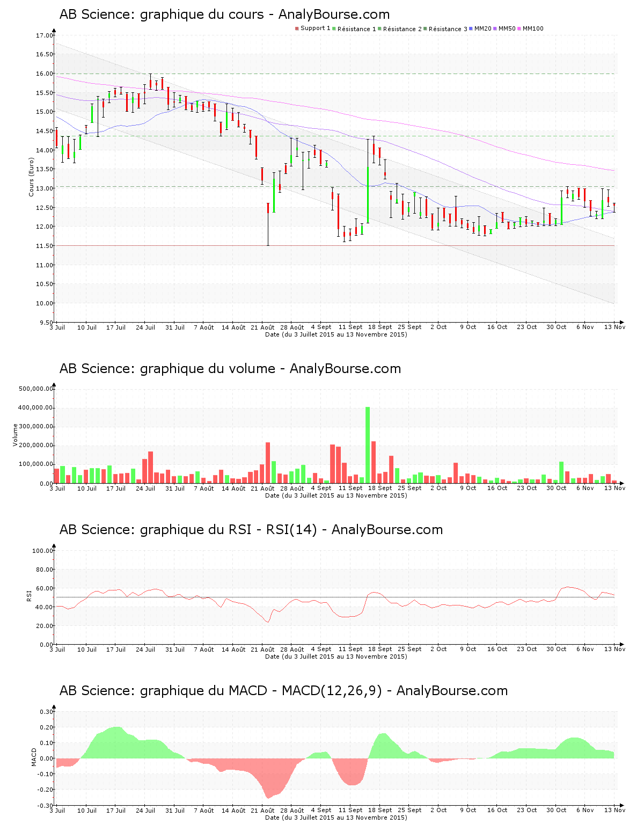Click '30 Oct' date under the price chart

(x=557, y=327)
